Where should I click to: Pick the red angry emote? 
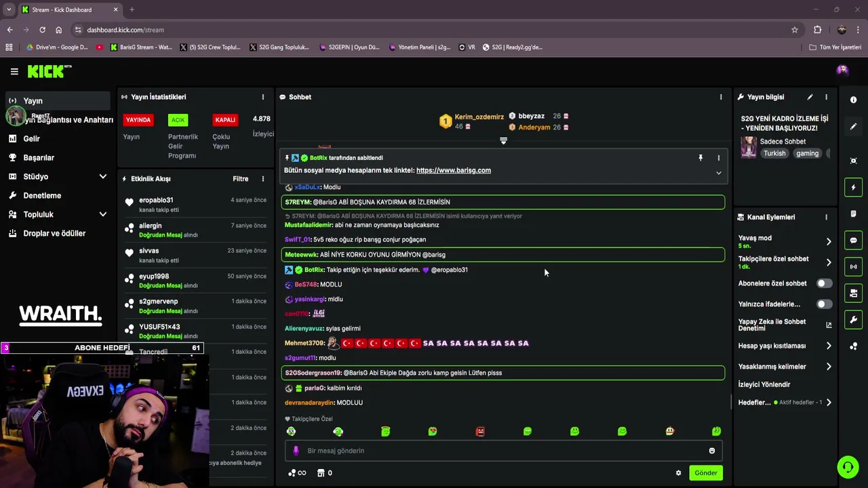tap(480, 431)
